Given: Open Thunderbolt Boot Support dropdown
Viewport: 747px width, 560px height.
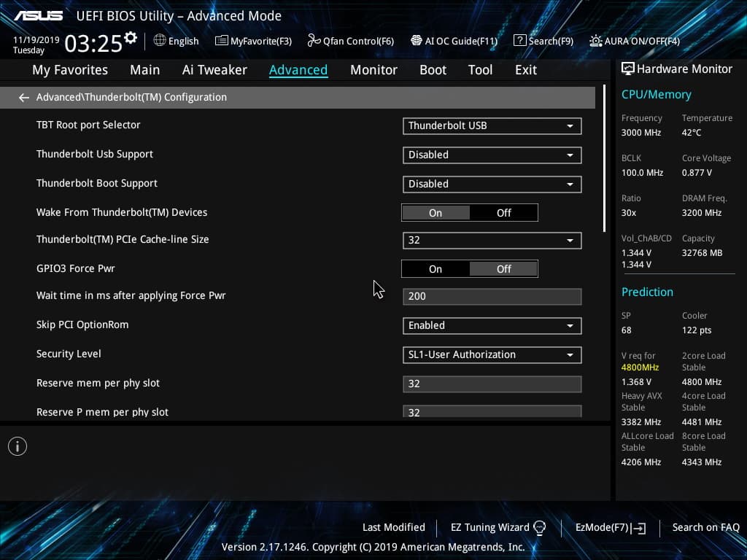Looking at the screenshot, I should tap(492, 184).
